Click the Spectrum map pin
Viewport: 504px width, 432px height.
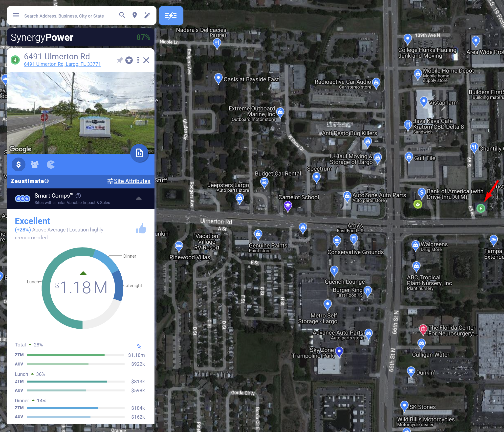tap(316, 178)
